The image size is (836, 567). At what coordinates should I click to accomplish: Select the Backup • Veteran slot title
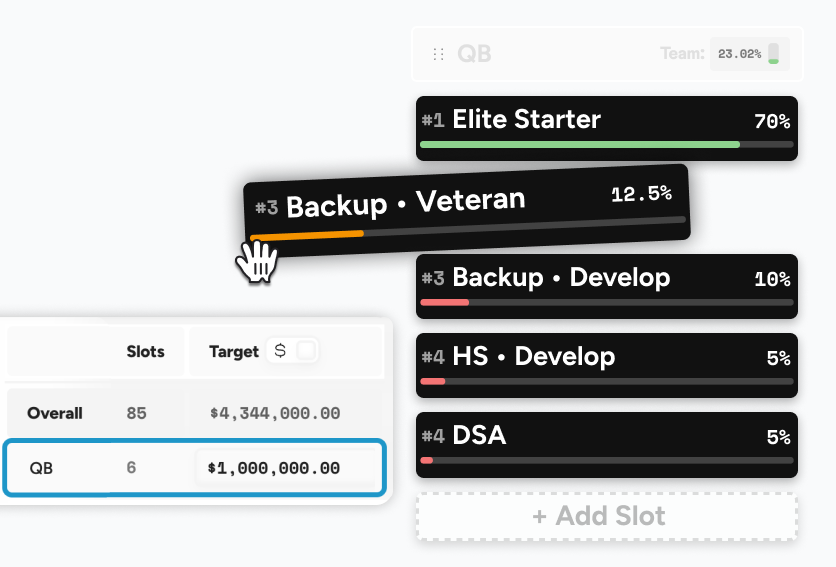click(x=405, y=203)
